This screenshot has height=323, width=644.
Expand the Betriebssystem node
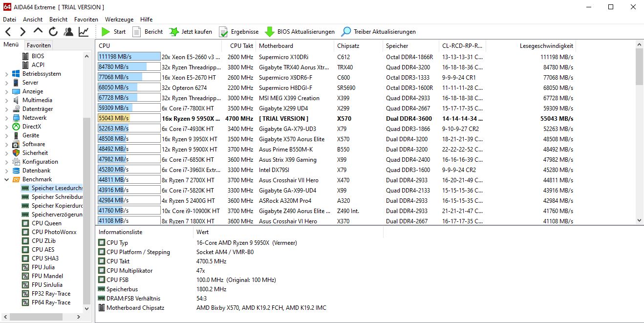6,74
